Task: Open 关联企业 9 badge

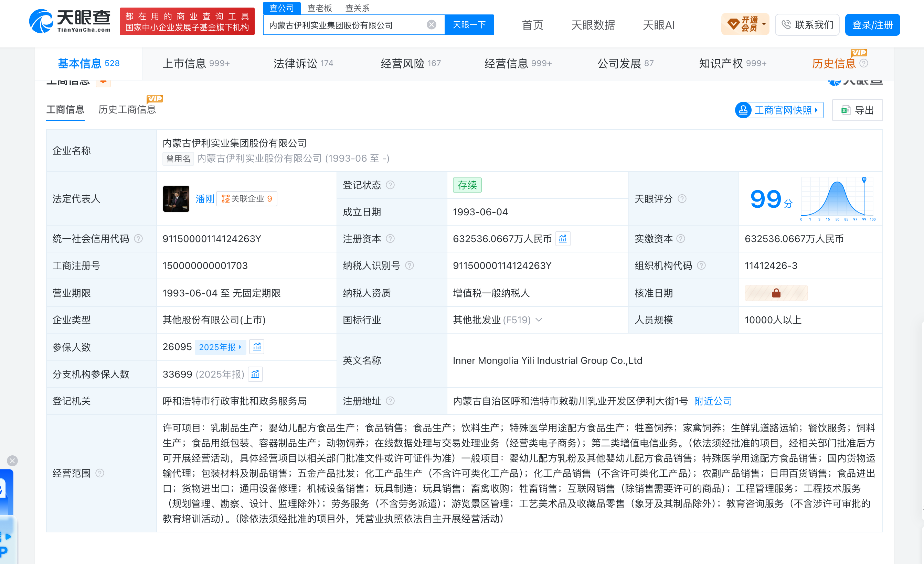Action: [x=247, y=199]
